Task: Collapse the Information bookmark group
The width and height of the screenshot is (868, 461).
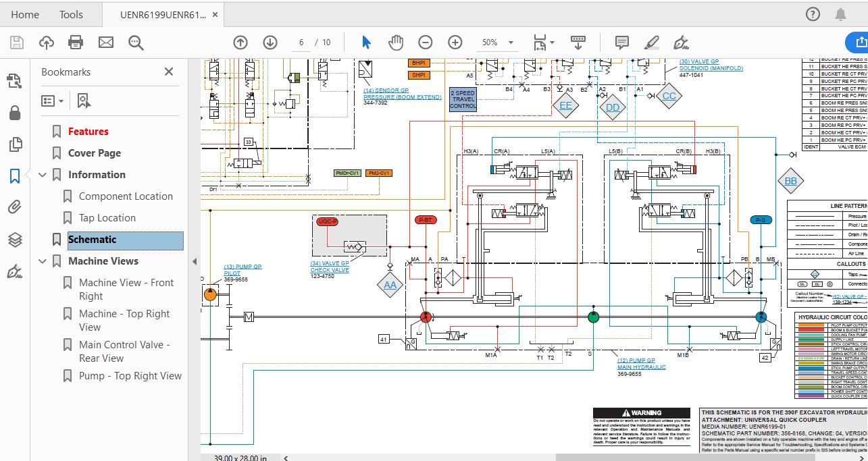Action: 43,175
